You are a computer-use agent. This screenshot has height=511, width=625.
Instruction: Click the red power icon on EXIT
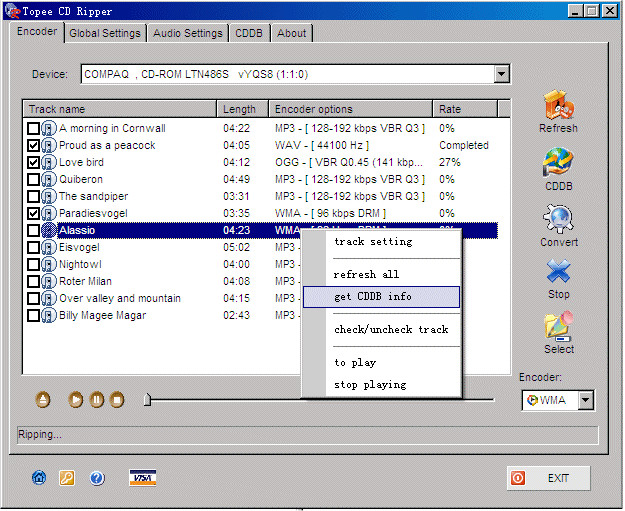point(518,478)
